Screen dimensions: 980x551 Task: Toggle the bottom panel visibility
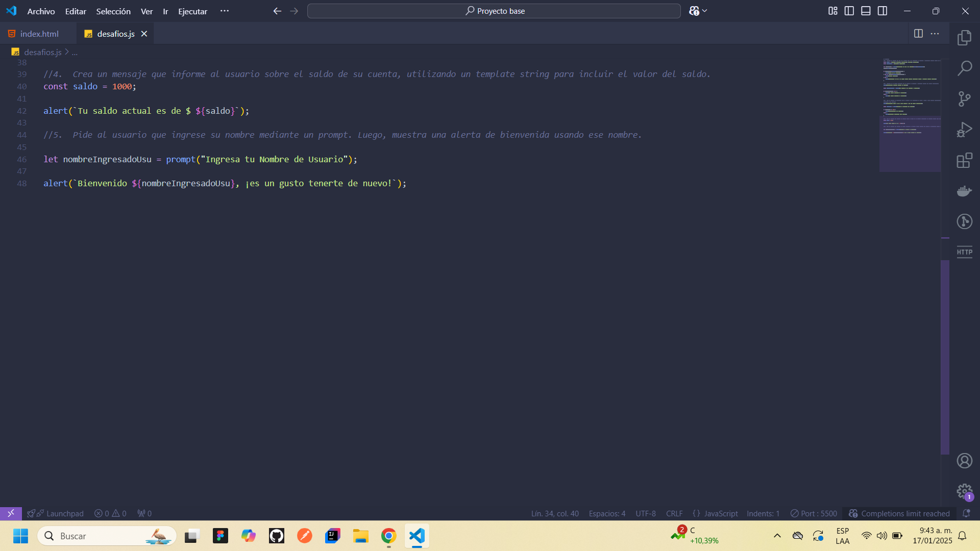(866, 11)
